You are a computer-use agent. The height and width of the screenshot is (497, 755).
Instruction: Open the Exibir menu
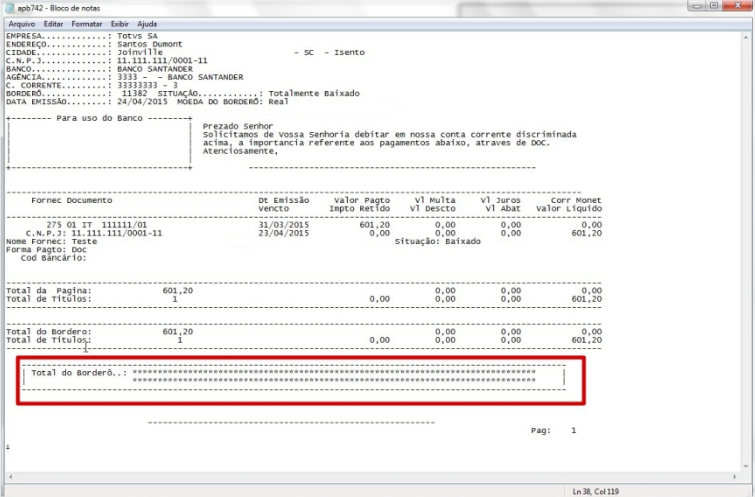pos(119,24)
